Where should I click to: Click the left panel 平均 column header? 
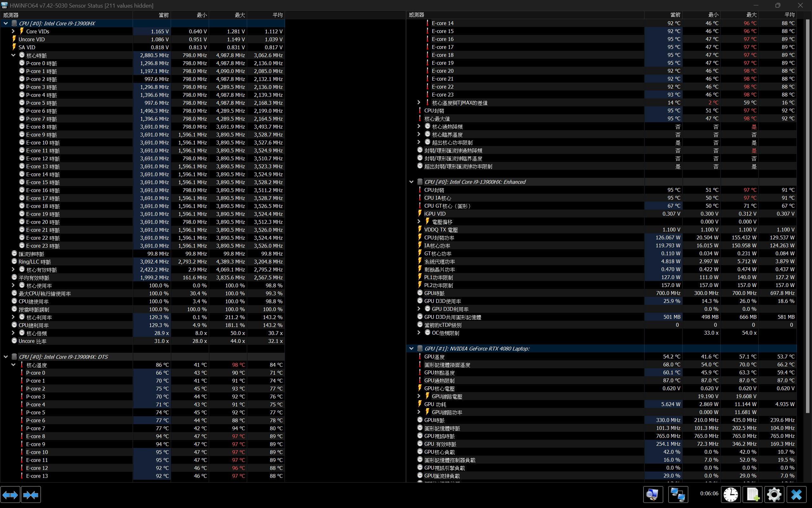coord(266,15)
